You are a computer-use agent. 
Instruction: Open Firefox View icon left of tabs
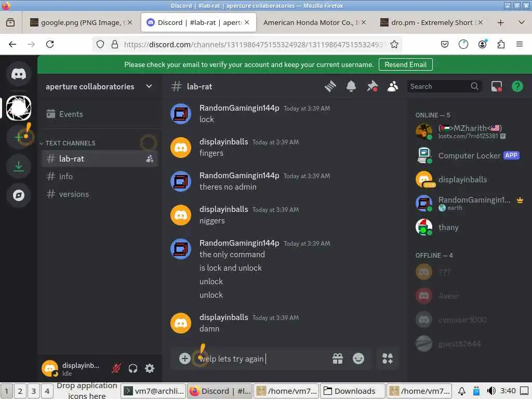[10, 23]
